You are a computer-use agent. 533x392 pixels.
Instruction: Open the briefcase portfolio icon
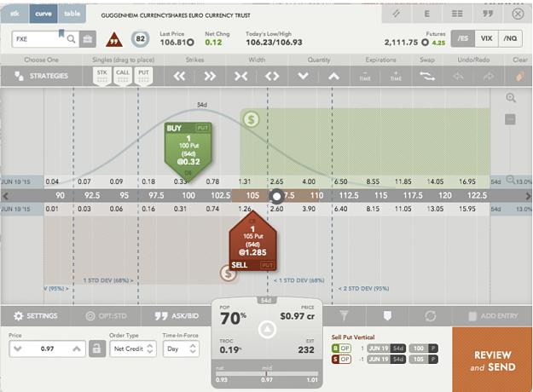(88, 39)
